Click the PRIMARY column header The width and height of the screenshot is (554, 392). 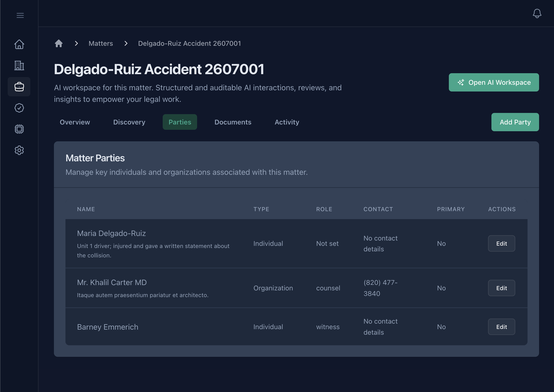tap(451, 209)
